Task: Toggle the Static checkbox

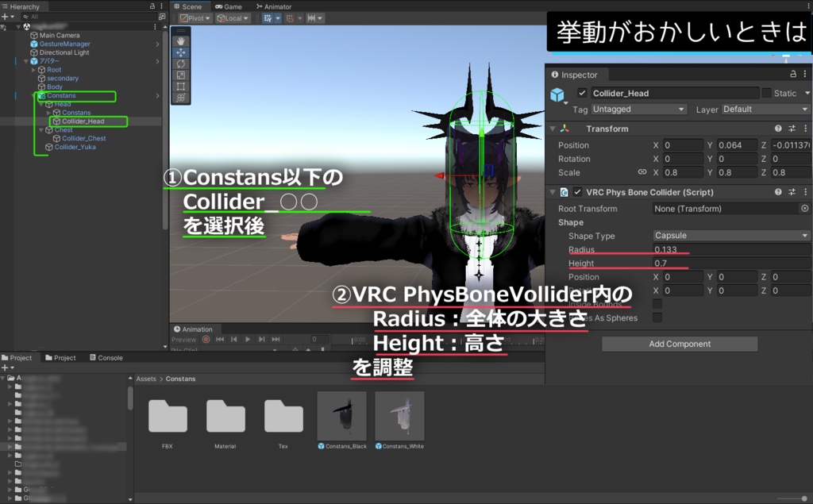Action: tap(766, 93)
